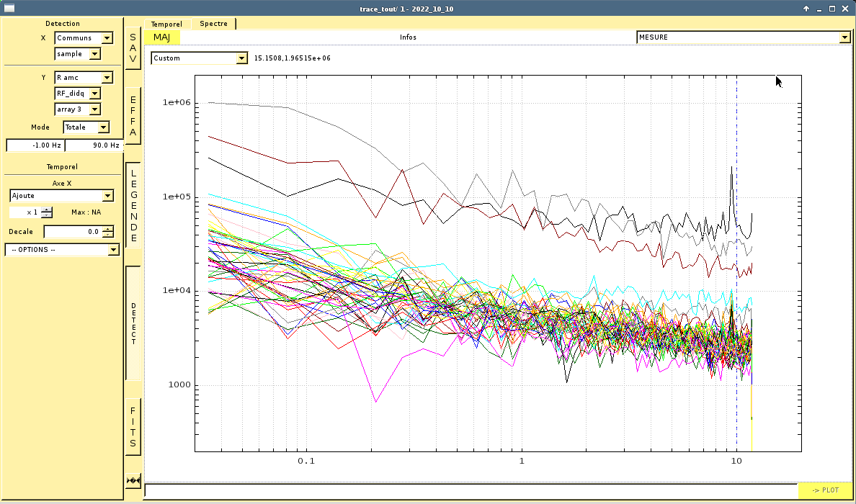Switch to the Temporel tab
Screen dimensions: 856x504
click(x=166, y=24)
